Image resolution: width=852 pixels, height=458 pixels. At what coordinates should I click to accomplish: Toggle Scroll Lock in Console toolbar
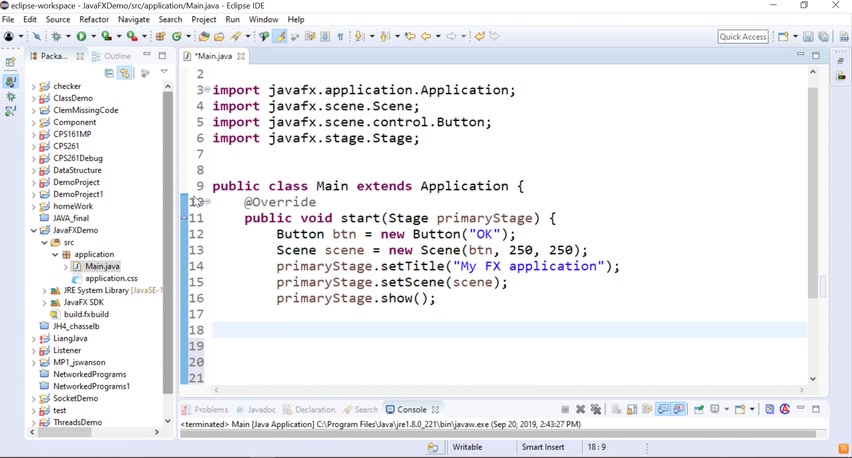click(x=632, y=409)
